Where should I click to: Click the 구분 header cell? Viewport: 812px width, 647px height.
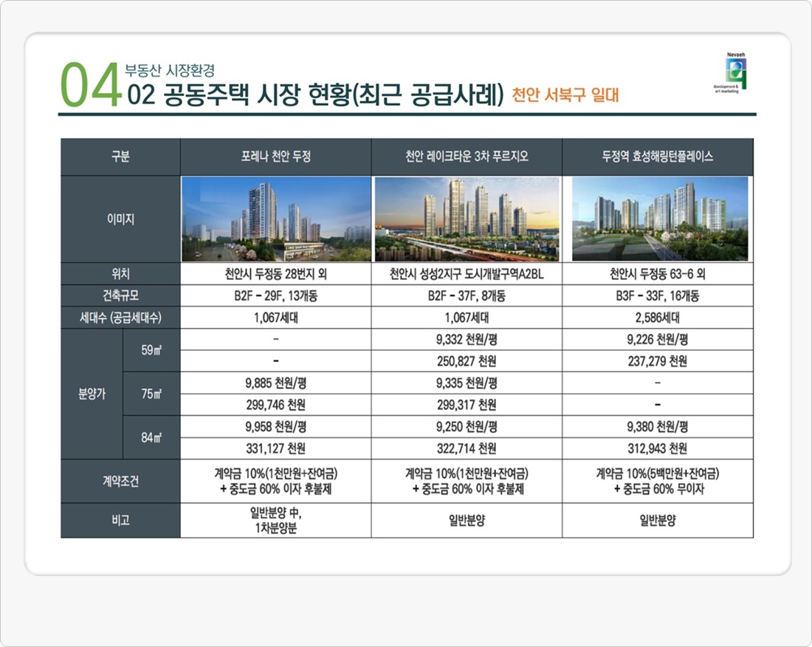pyautogui.click(x=120, y=157)
